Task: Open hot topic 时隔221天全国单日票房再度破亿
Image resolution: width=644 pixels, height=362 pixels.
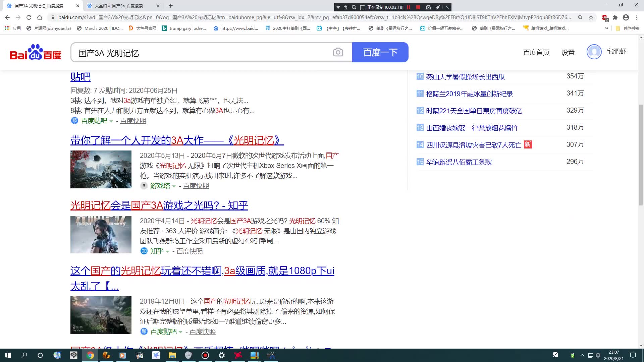Action: (474, 111)
